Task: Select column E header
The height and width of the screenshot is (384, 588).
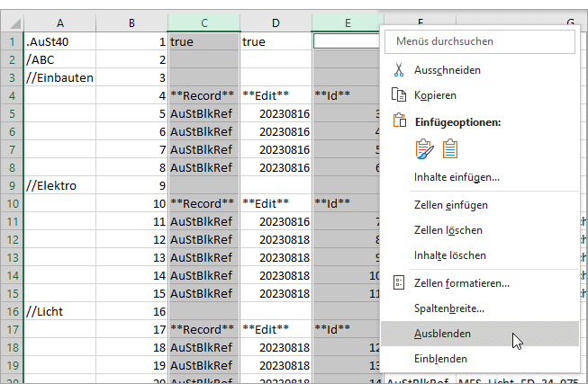Action: (x=348, y=23)
